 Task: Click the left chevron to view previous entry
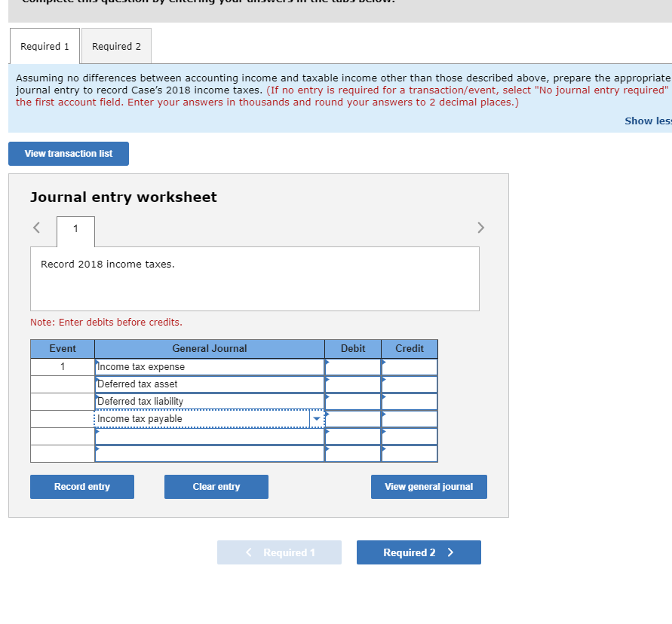(35, 227)
